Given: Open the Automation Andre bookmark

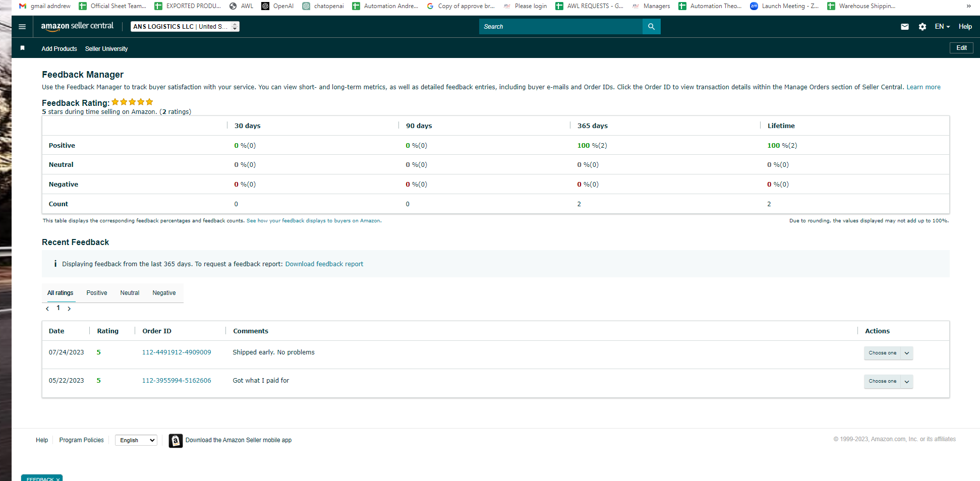Looking at the screenshot, I should 385,6.
